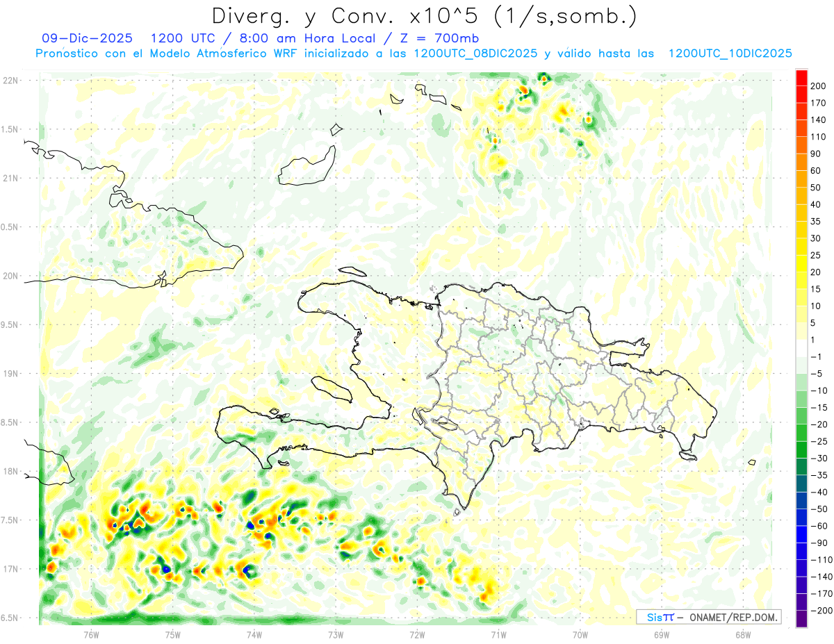Click color bar segment between 140 and 170
This screenshot has height=644, width=834.
801,112
